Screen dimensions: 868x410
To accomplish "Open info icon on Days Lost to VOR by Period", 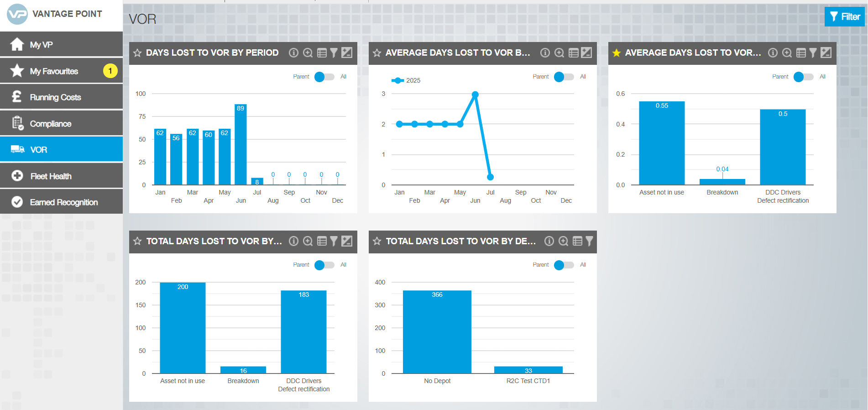I will coord(293,53).
